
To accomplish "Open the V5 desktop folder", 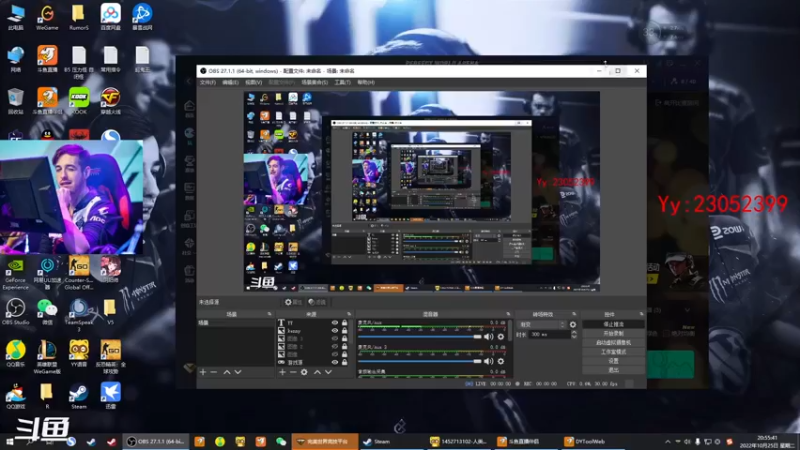I will (110, 312).
